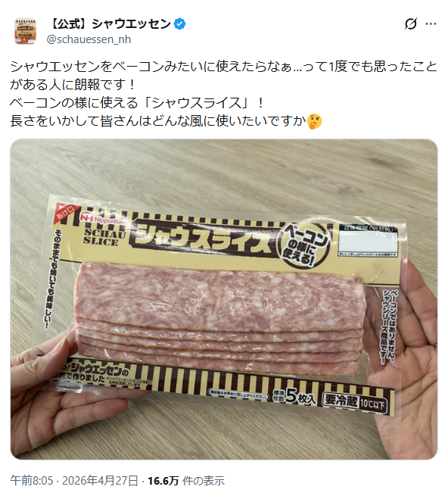Image resolution: width=448 pixels, height=499 pixels.
Task: Click the Grok slashed-circle icon
Action: click(410, 24)
